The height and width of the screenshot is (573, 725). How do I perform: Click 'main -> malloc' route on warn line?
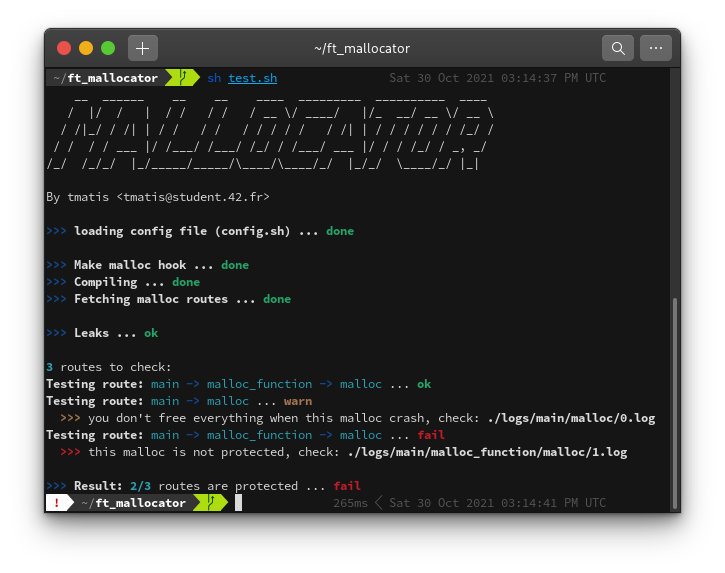tap(200, 401)
